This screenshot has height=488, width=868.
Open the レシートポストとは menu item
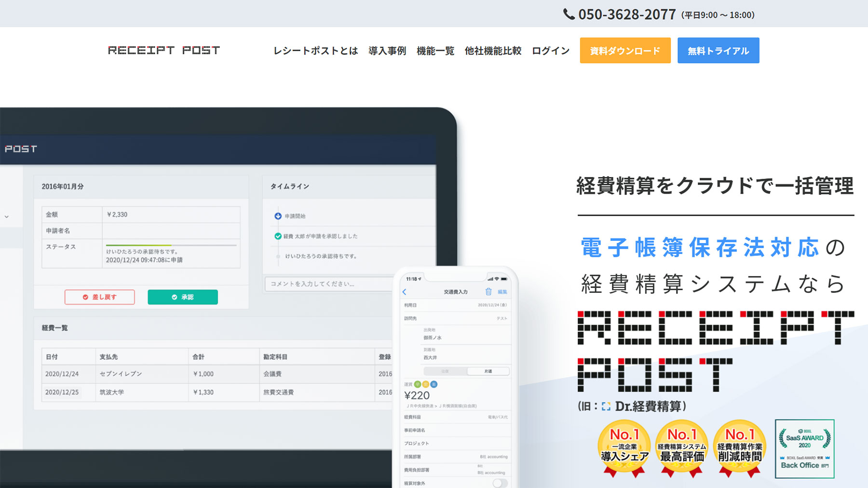click(315, 51)
